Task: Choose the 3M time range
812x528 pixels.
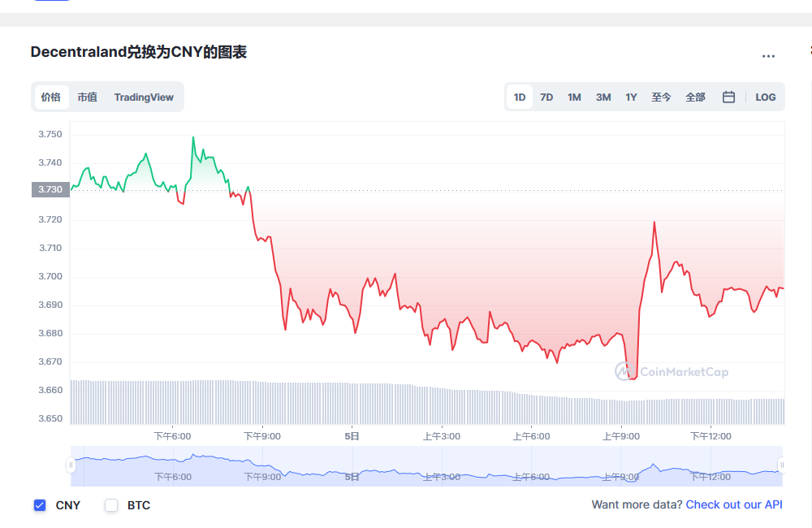Action: pyautogui.click(x=603, y=97)
